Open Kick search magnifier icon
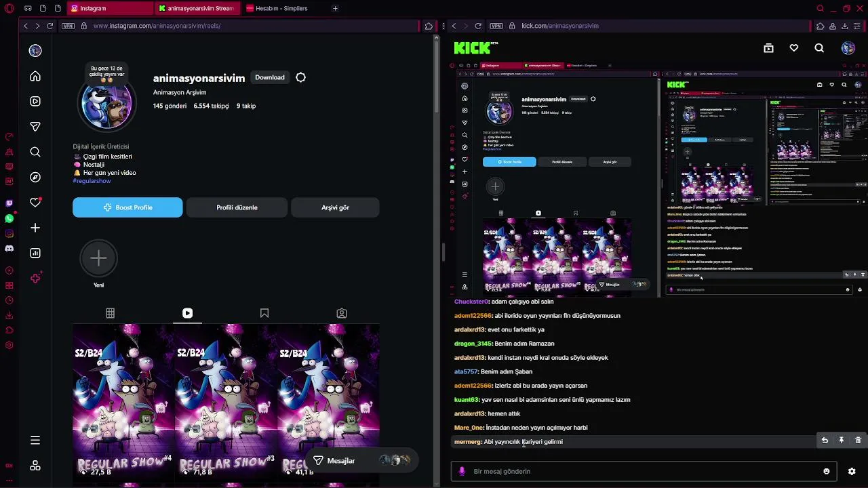 pyautogui.click(x=819, y=48)
